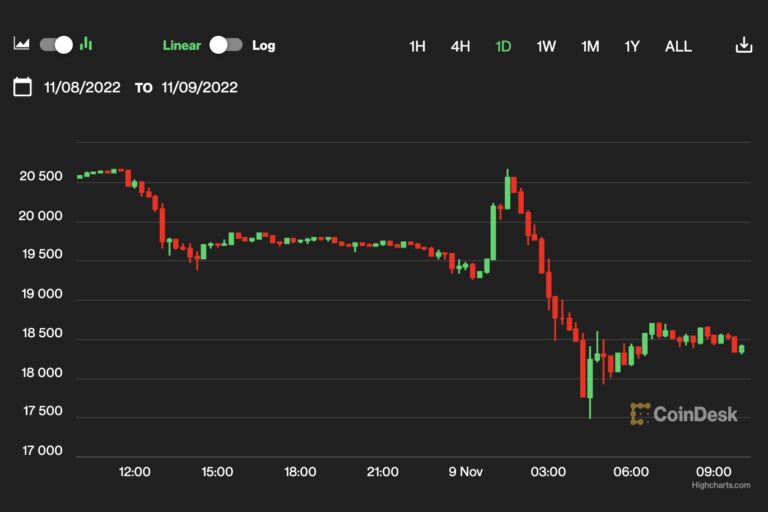Toggle the chart type switch

pos(56,45)
